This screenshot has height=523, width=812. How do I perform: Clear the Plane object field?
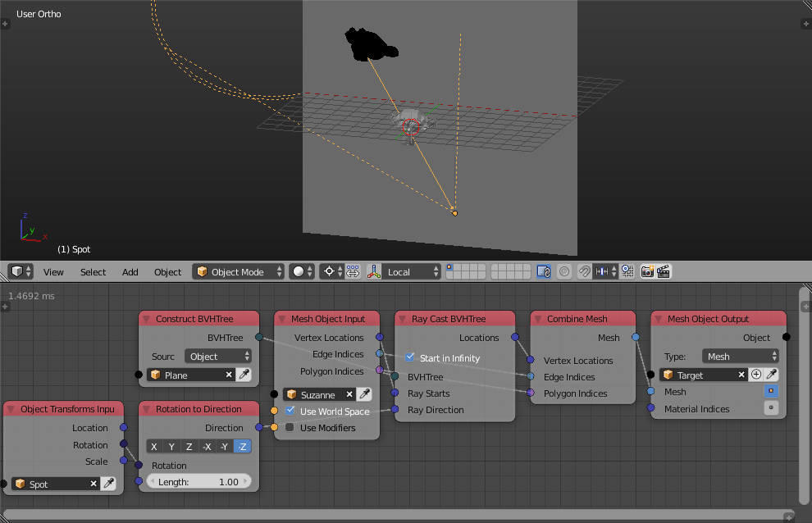(229, 375)
